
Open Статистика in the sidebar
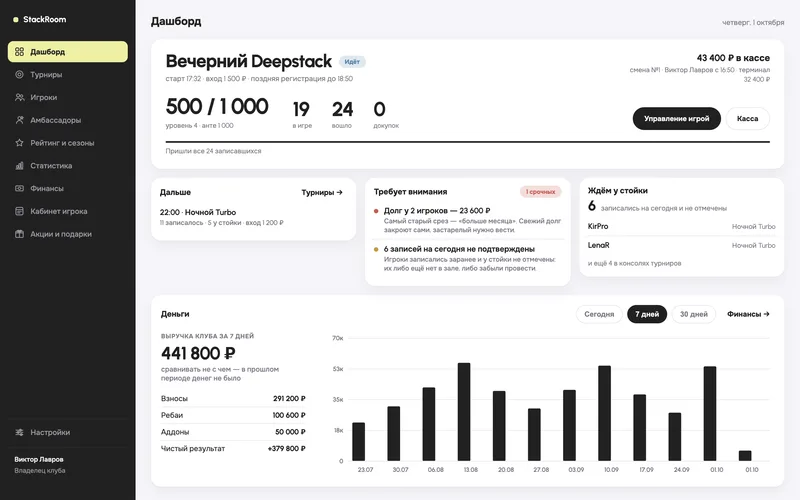68,165
